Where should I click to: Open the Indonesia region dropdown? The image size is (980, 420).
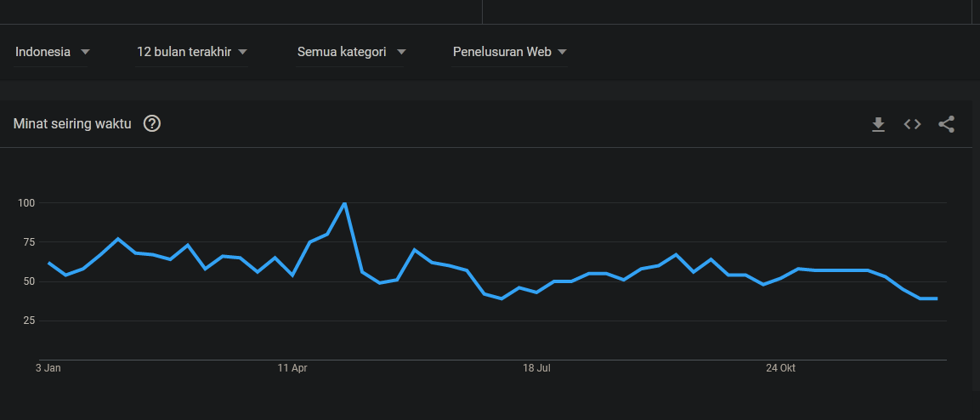pos(52,52)
